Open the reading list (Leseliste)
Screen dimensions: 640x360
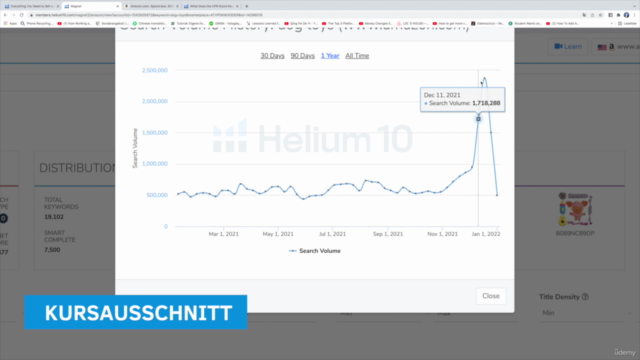tap(628, 24)
